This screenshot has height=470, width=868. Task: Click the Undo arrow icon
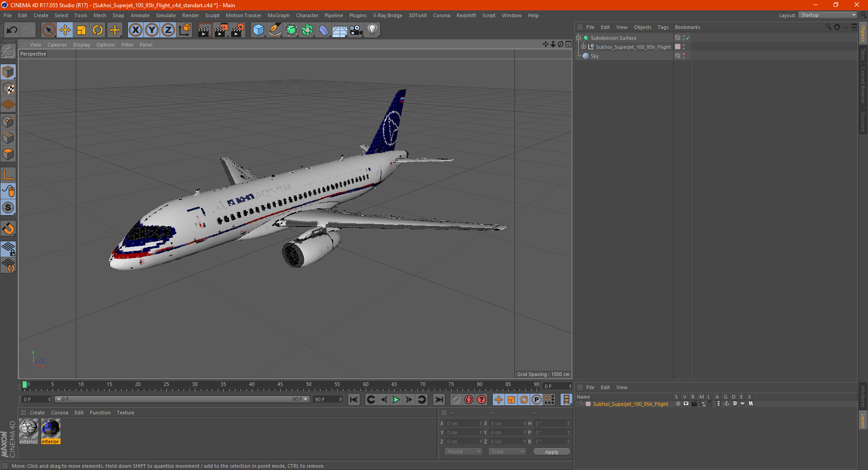click(x=12, y=30)
